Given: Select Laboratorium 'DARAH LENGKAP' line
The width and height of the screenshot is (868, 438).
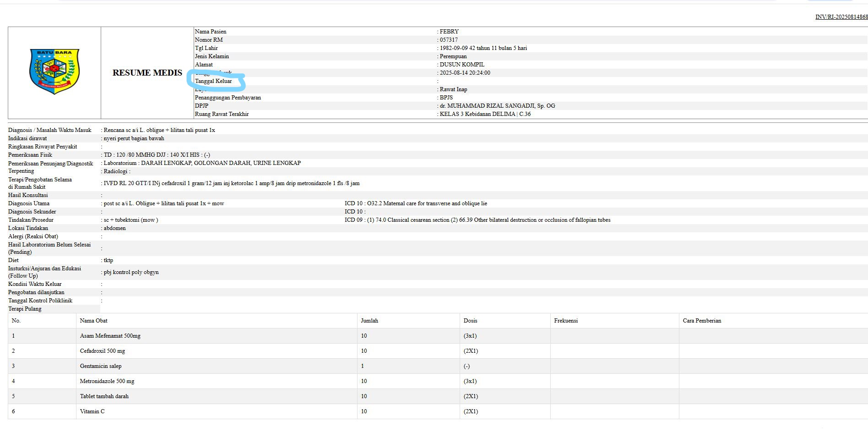Looking at the screenshot, I should 202,163.
